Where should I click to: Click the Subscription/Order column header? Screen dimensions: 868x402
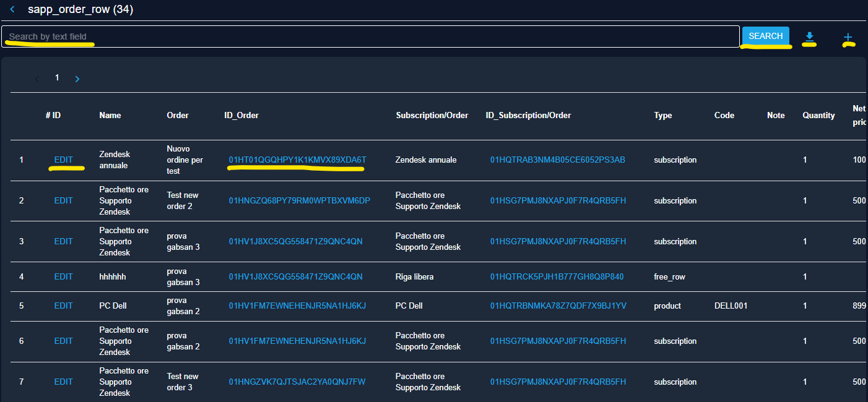click(x=432, y=116)
